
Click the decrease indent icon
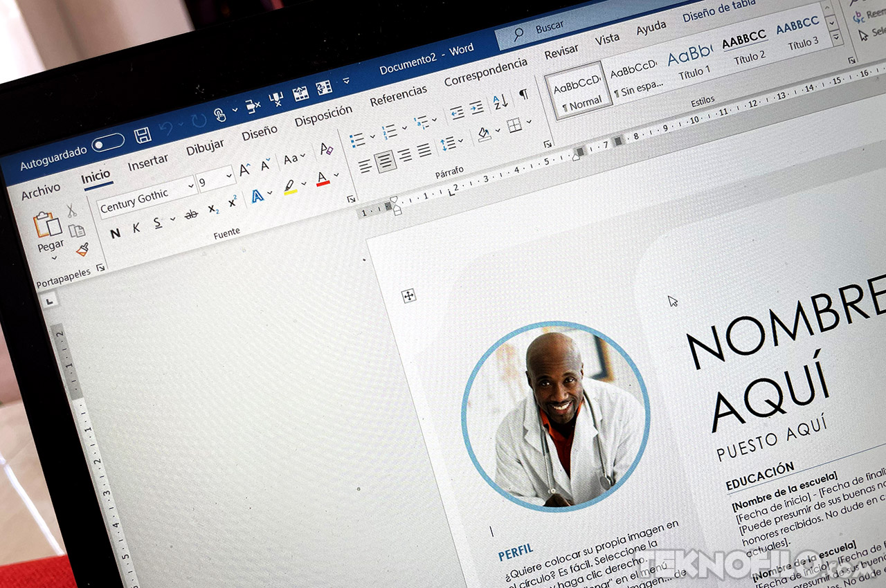click(x=457, y=112)
